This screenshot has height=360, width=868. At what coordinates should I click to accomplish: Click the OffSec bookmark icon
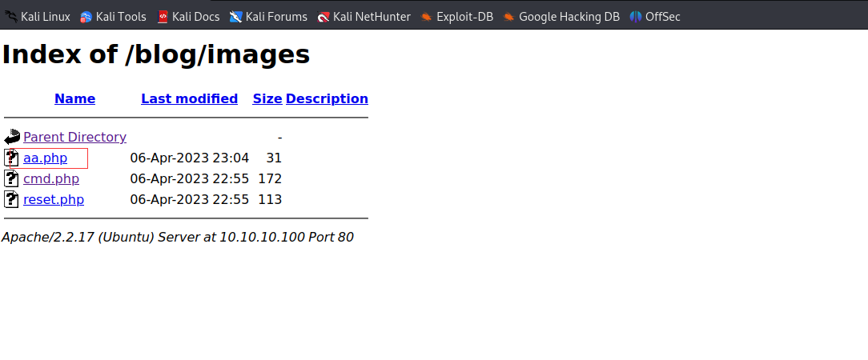[635, 16]
